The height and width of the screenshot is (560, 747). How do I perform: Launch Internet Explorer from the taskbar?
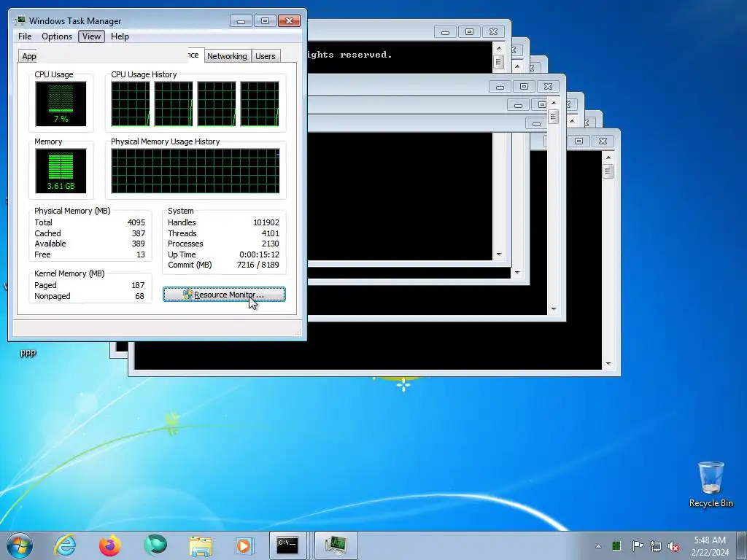coord(65,545)
